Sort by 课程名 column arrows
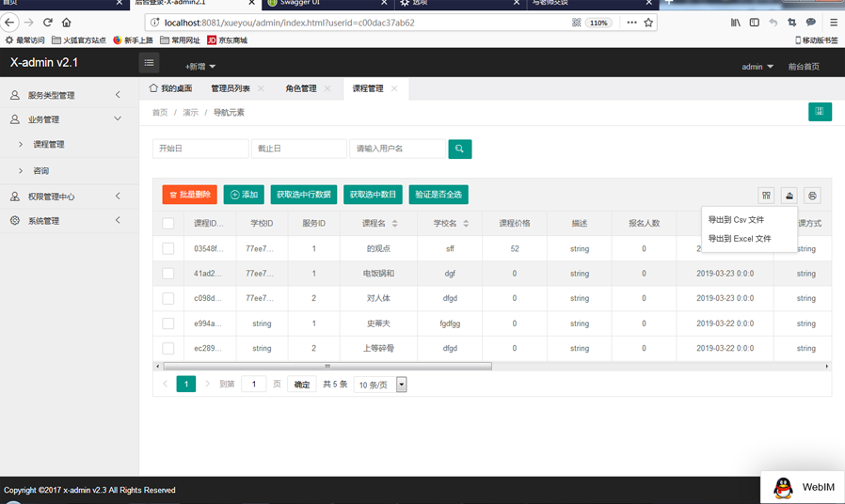845x504 pixels. pos(394,224)
